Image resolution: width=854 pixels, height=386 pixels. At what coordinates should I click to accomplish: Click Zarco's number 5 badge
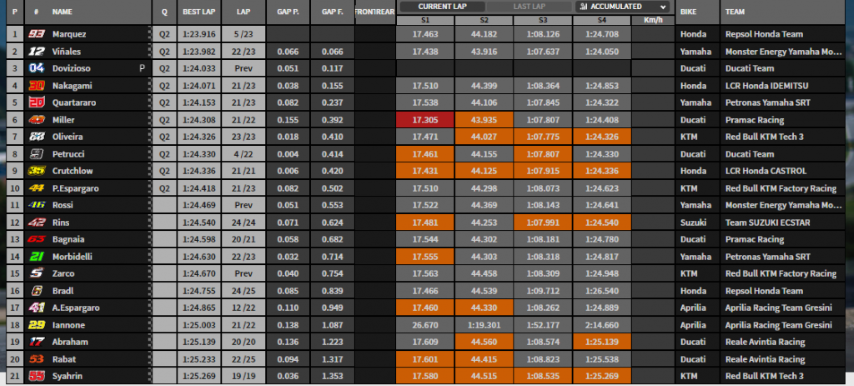(36, 274)
